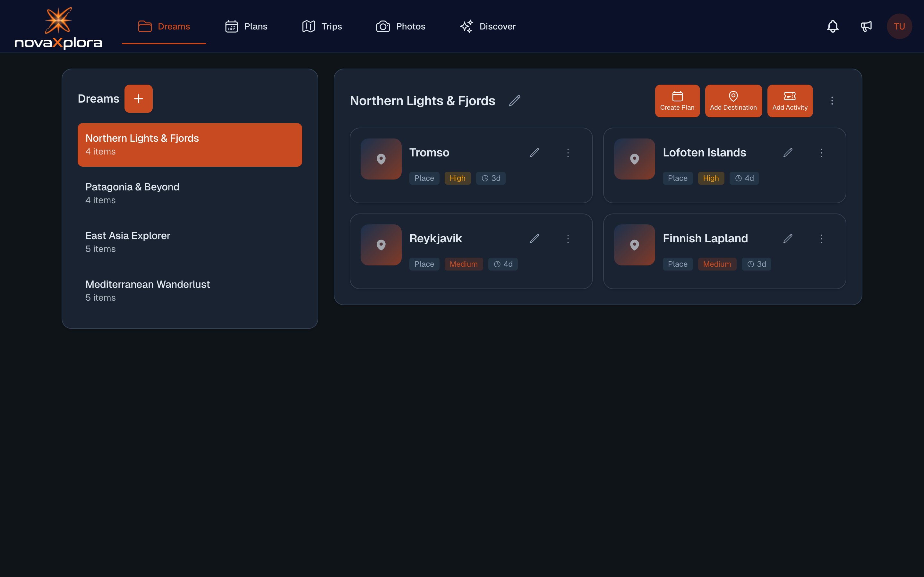Go to the Discover tab
Image resolution: width=924 pixels, height=577 pixels.
click(x=488, y=26)
